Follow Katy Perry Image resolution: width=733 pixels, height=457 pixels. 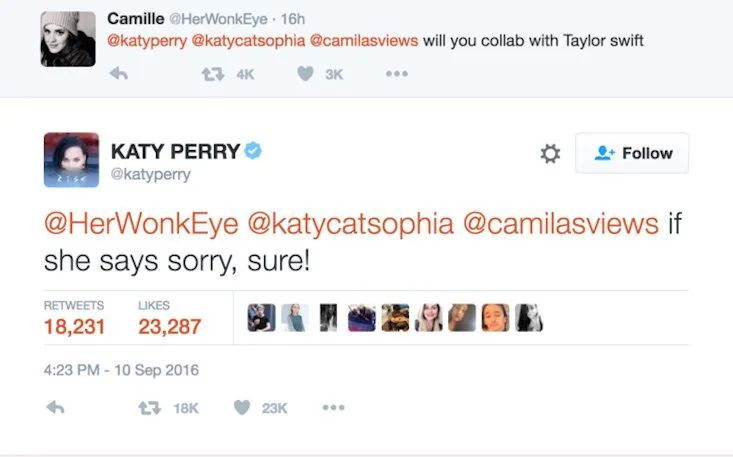pos(632,153)
